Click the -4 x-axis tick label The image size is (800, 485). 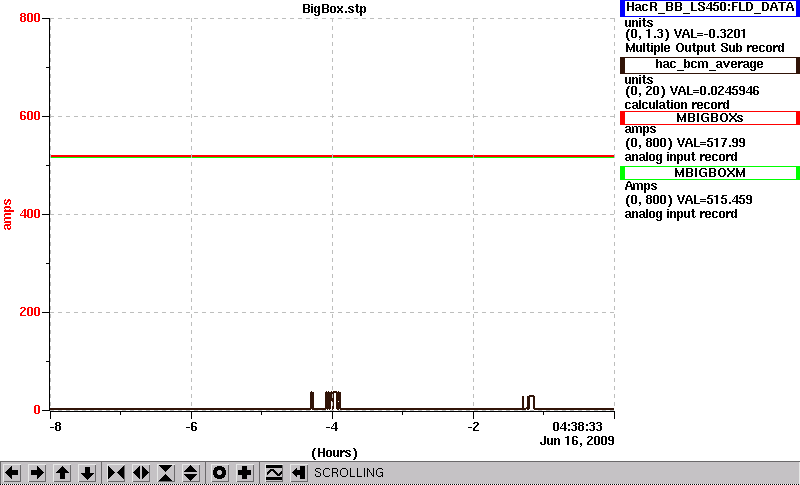click(332, 427)
